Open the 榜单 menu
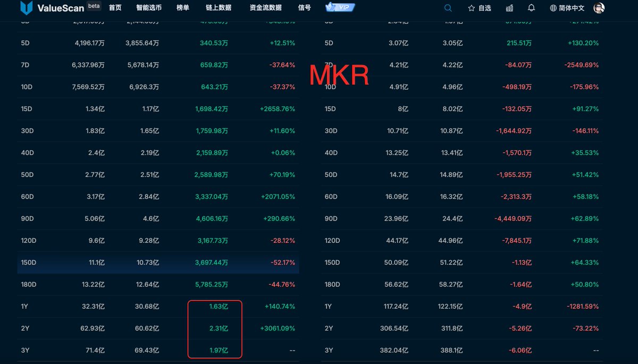Viewport: 638px width, 364px height. tap(183, 8)
